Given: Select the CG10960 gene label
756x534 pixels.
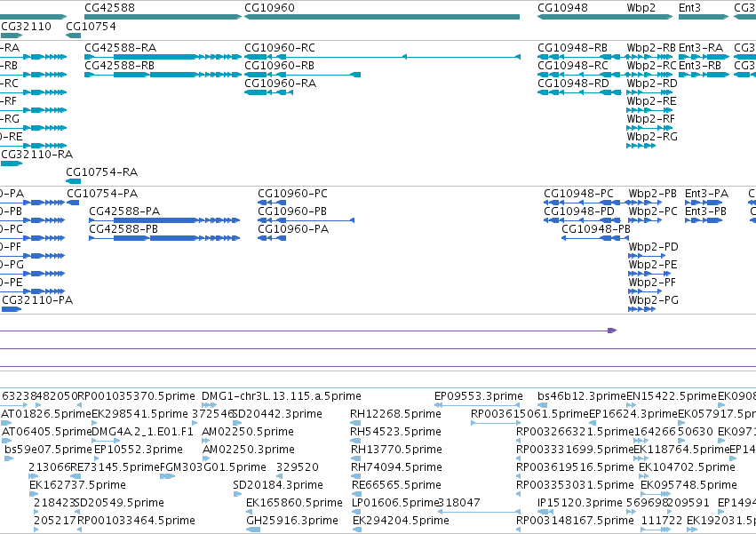Looking at the screenshot, I should [269, 8].
